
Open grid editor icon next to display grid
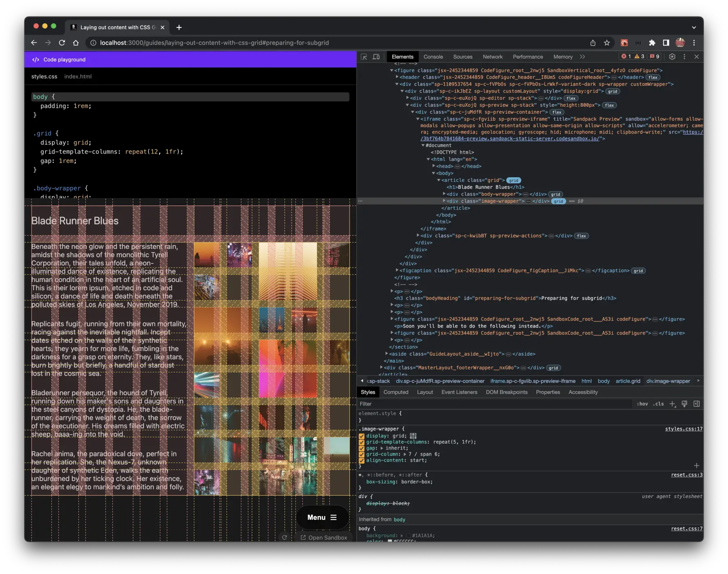(x=413, y=436)
